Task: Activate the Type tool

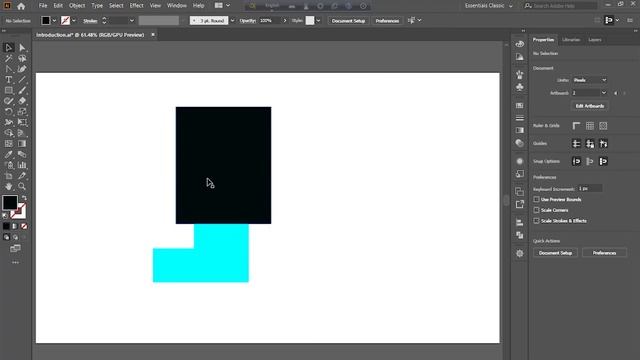Action: [9, 80]
